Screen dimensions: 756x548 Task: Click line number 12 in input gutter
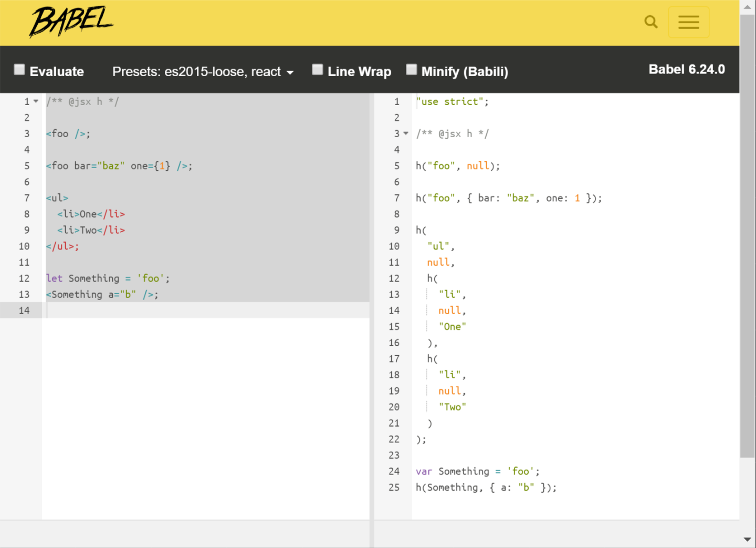[x=24, y=278]
